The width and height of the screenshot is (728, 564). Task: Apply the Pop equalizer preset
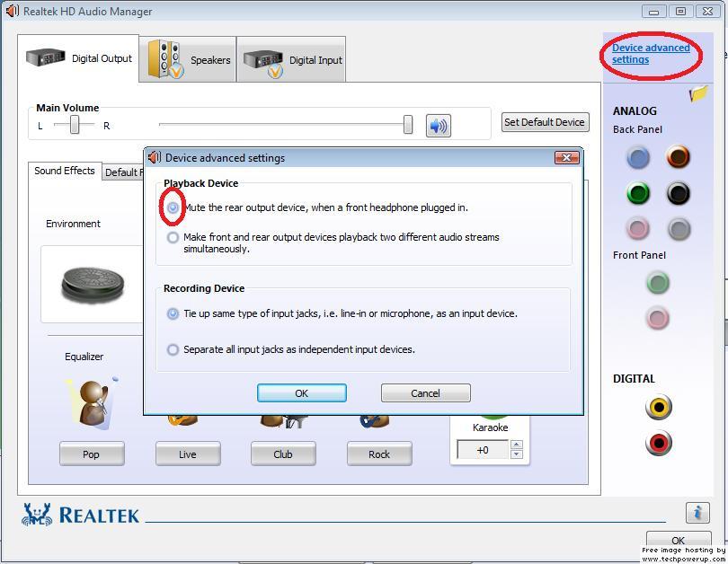[92, 454]
